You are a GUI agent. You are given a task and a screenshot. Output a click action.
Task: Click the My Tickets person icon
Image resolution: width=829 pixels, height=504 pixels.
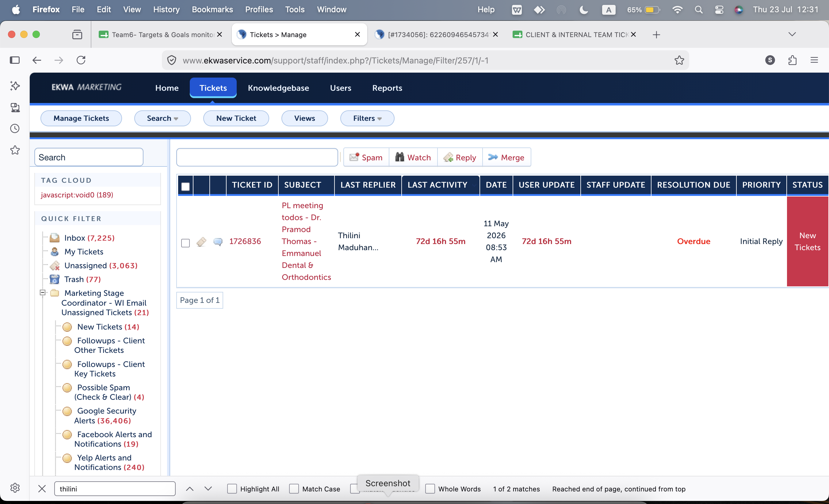point(55,252)
